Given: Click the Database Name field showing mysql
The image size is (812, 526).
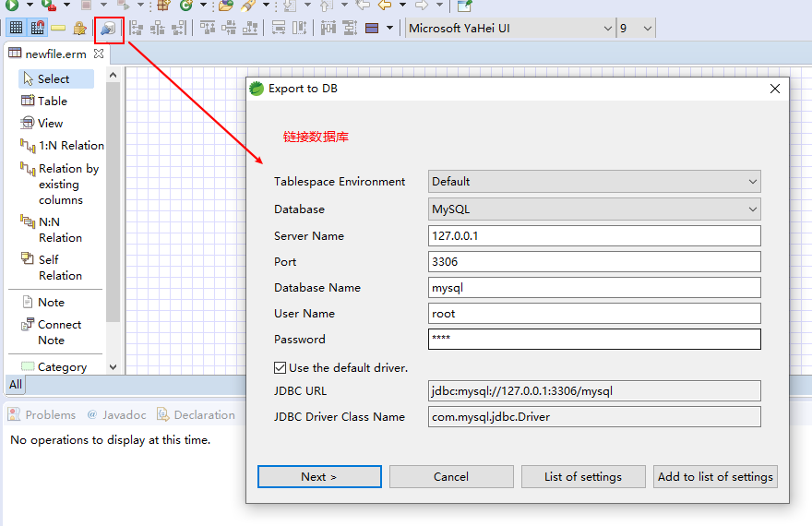Looking at the screenshot, I should [594, 287].
